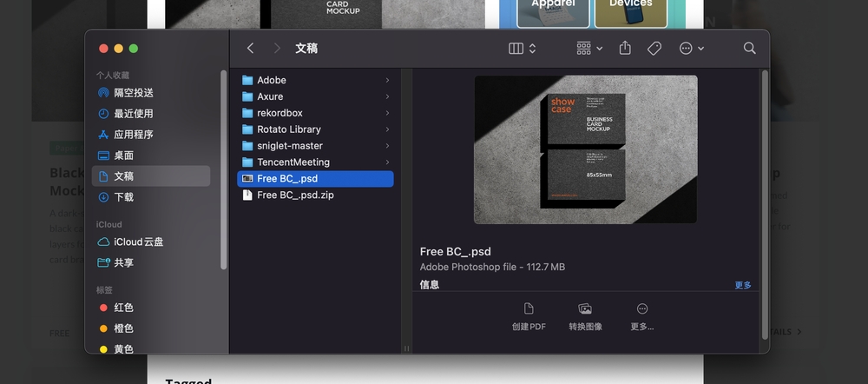Open the ellipsis action menu dropdown
This screenshot has width=868, height=384.
691,49
